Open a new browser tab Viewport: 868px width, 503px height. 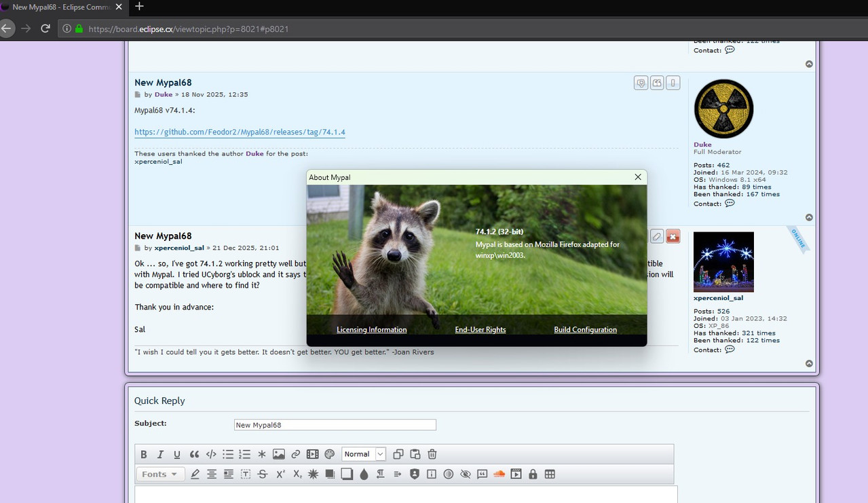pyautogui.click(x=139, y=7)
